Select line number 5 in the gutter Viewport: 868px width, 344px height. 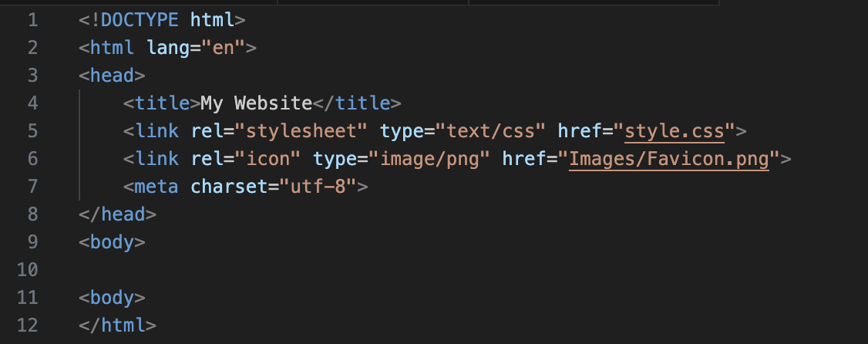click(32, 131)
